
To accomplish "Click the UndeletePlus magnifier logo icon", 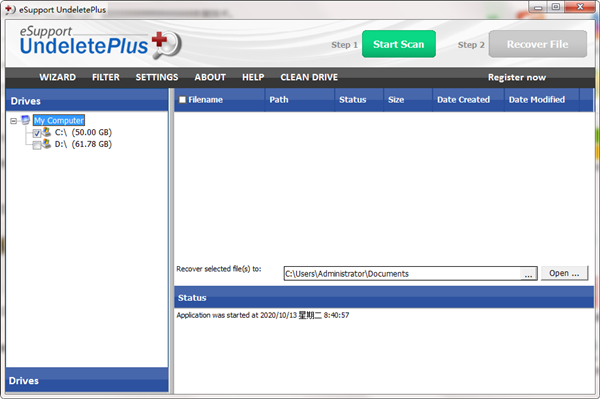I will pos(167,44).
